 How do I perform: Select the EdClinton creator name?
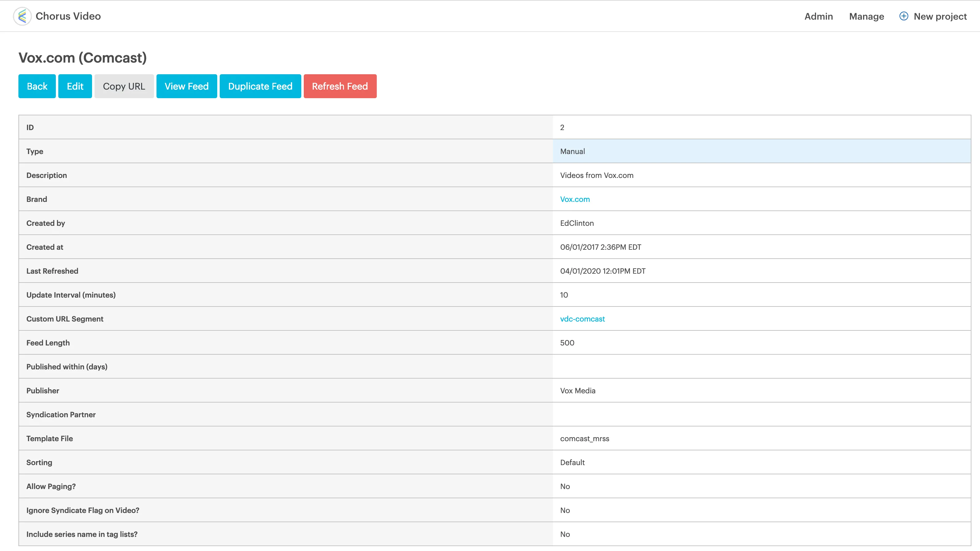577,223
